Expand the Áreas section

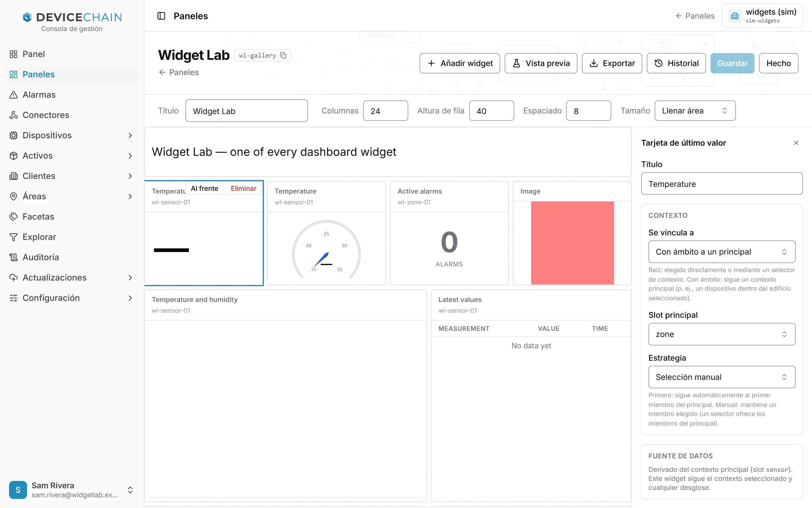(x=72, y=196)
